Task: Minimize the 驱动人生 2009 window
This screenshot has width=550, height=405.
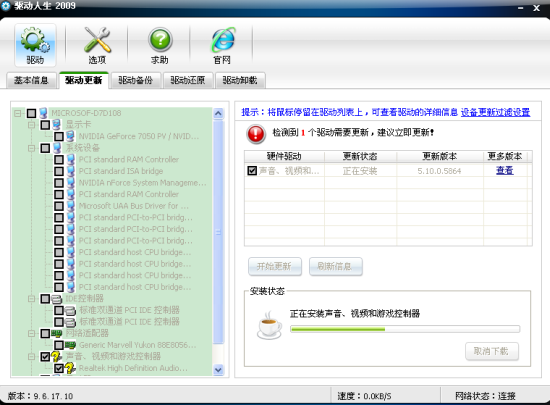Action: click(x=521, y=8)
